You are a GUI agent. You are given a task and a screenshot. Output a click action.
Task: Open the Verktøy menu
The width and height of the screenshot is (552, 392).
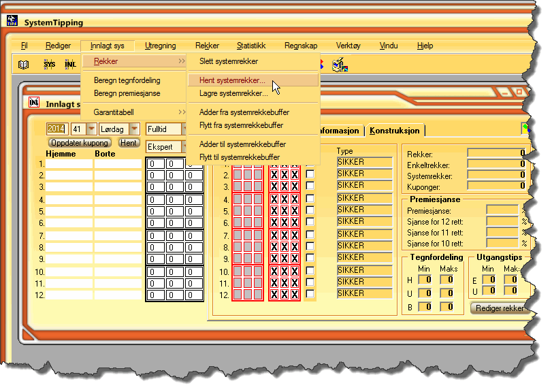(348, 46)
